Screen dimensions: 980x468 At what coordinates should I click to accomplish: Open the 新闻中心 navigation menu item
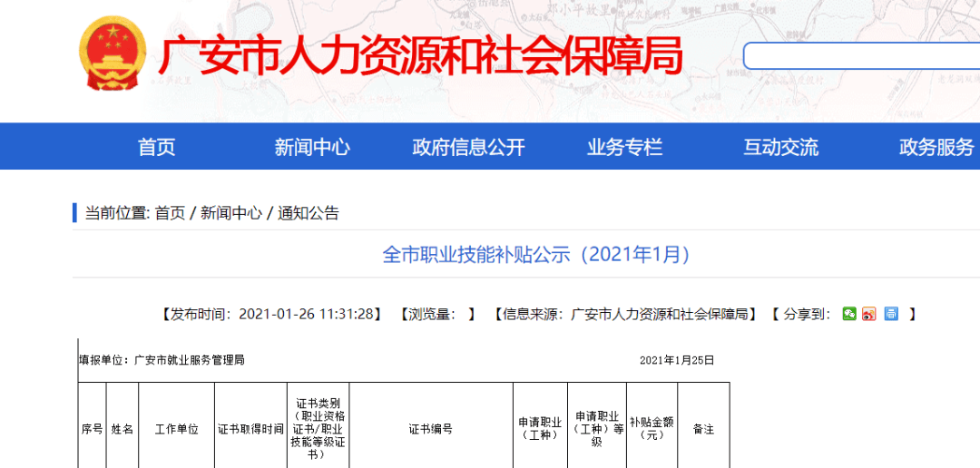click(x=312, y=147)
